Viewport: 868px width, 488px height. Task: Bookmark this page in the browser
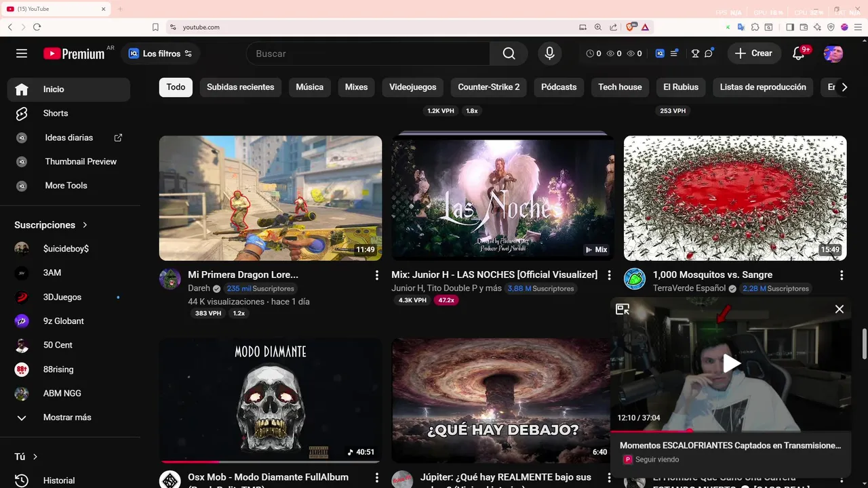point(155,27)
